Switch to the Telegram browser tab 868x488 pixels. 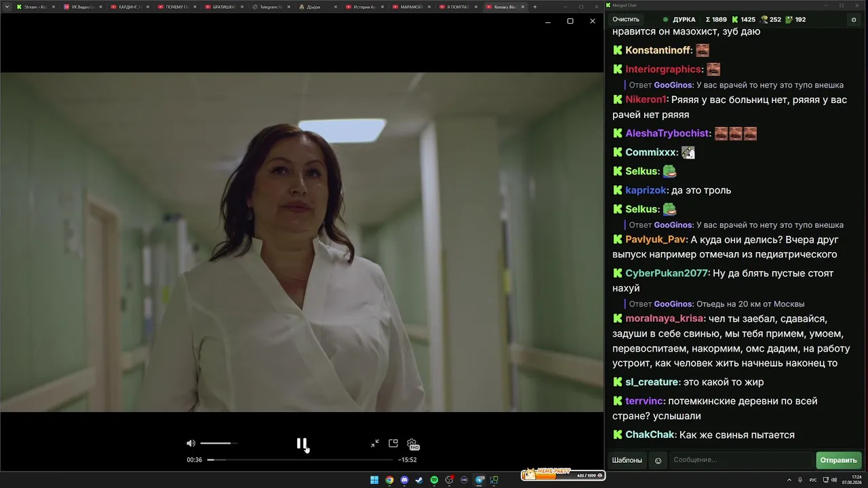coord(271,7)
